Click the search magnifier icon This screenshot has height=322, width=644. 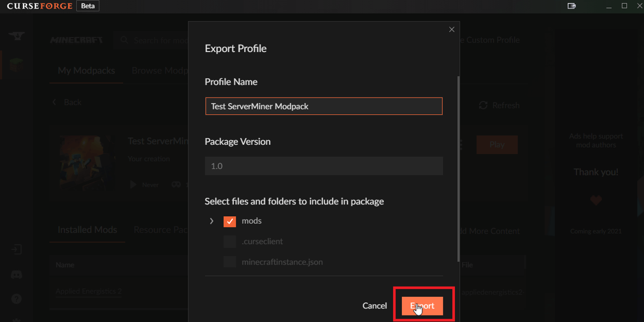pos(124,40)
